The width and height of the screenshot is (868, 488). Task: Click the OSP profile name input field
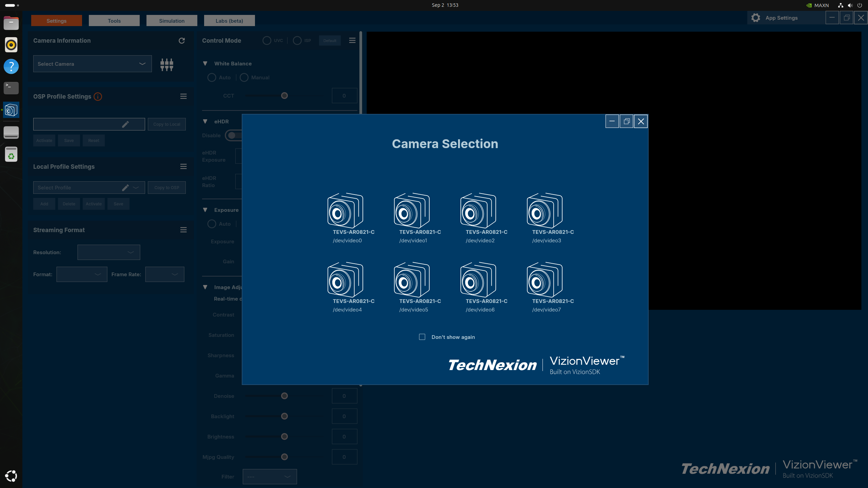pos(89,124)
